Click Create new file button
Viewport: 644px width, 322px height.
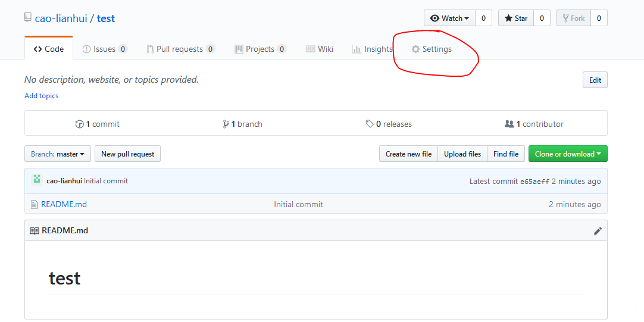click(x=409, y=154)
